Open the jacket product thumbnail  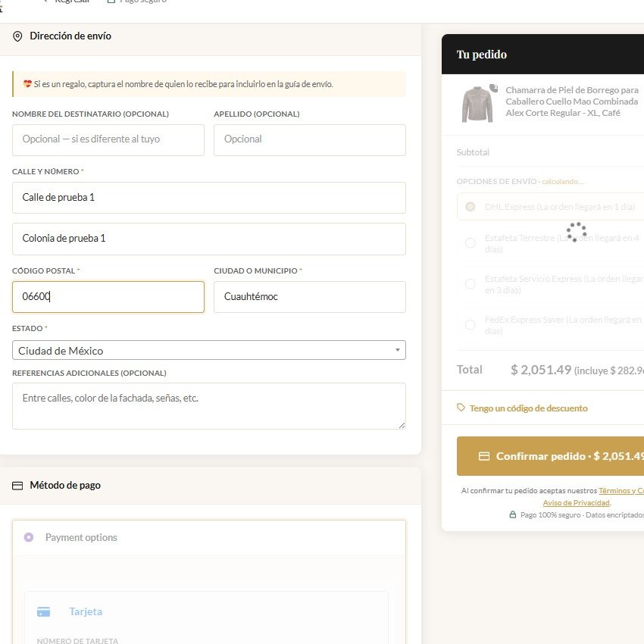click(477, 105)
